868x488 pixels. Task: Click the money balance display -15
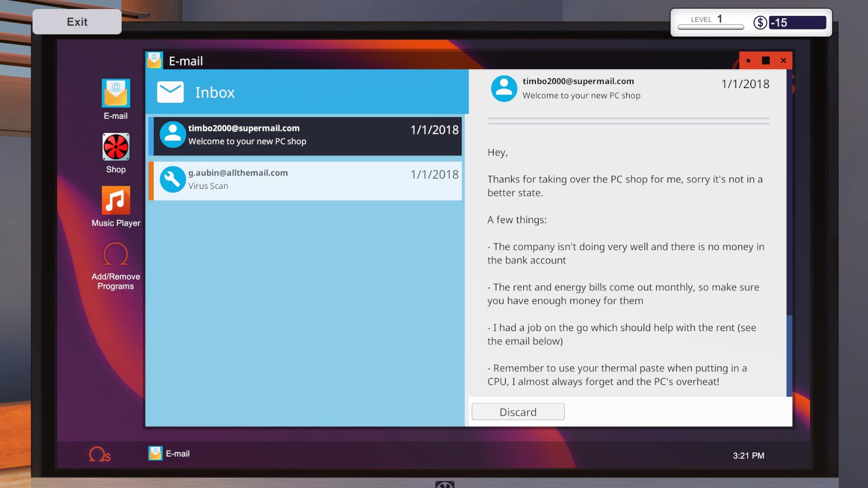pyautogui.click(x=797, y=23)
